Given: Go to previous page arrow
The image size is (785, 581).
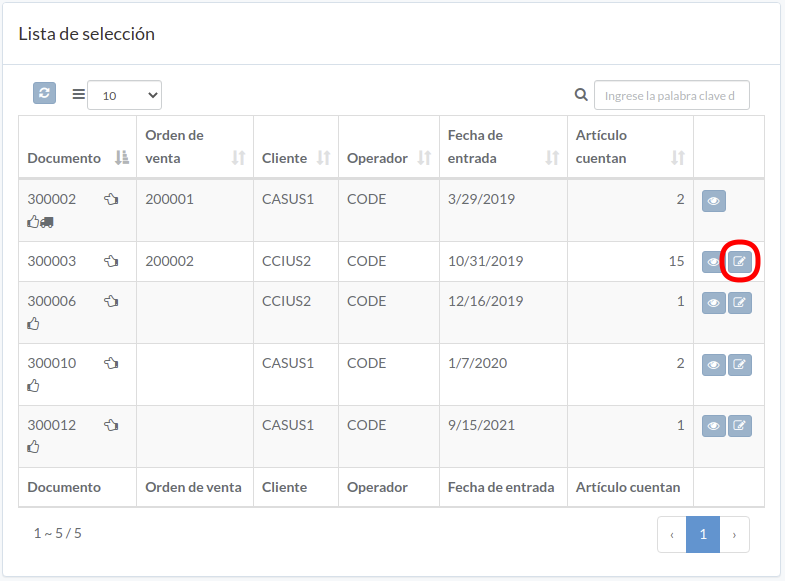Looking at the screenshot, I should click(672, 534).
